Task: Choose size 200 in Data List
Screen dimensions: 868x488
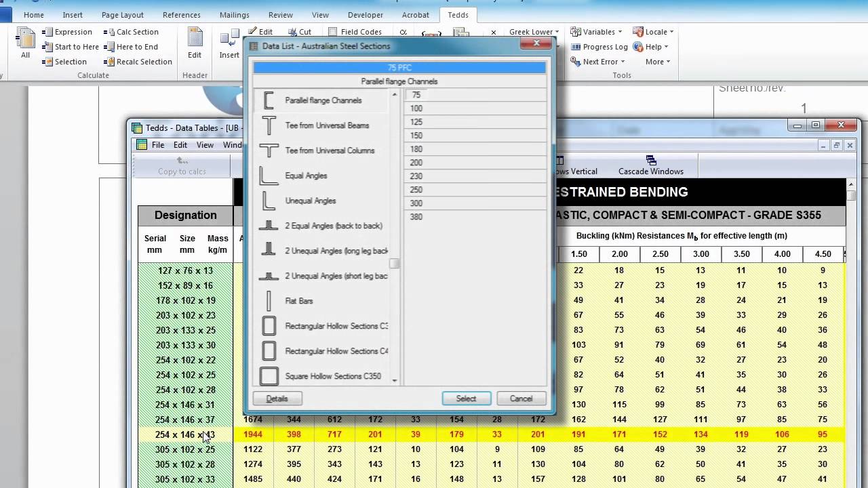Action: pos(476,163)
